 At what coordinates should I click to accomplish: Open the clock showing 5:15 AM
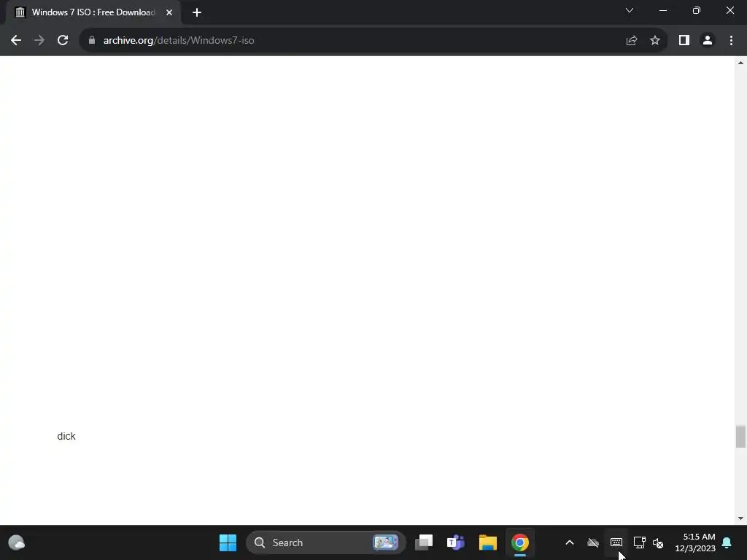tap(695, 542)
